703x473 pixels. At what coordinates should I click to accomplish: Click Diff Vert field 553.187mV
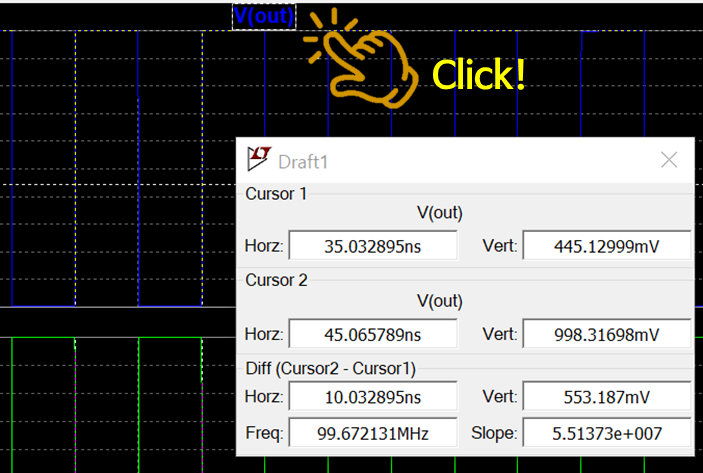point(607,396)
